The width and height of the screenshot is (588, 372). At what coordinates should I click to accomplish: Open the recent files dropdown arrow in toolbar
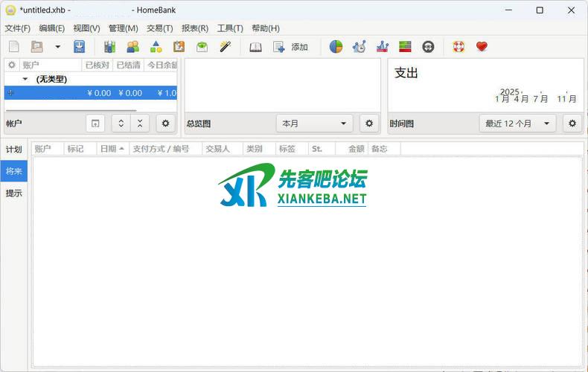click(58, 47)
